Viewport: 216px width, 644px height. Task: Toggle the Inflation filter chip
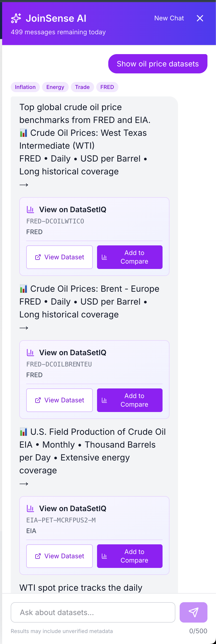click(25, 87)
